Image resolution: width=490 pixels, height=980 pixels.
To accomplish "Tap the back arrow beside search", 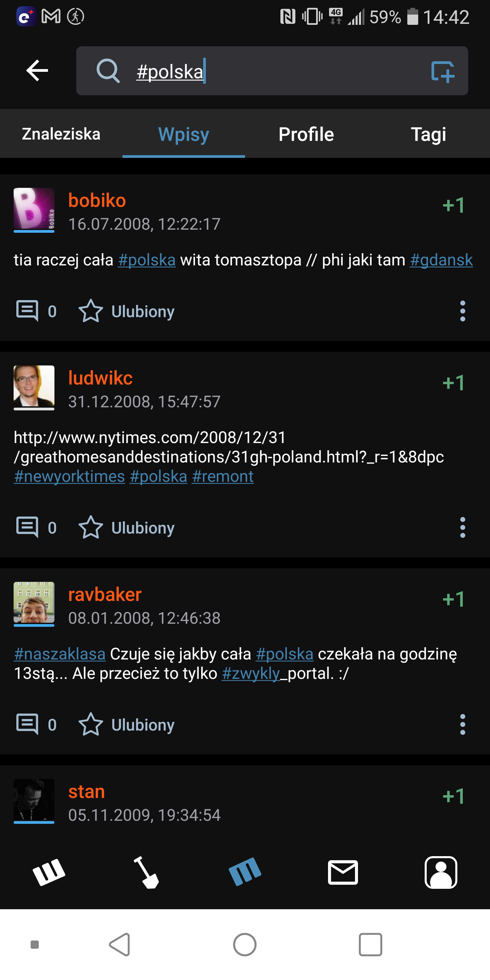I will point(37,70).
